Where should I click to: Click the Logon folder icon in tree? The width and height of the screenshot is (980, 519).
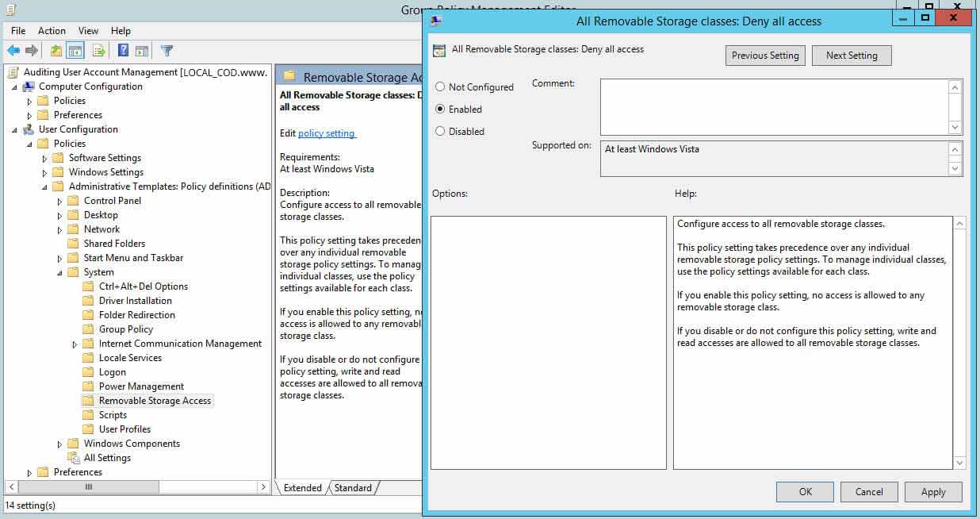click(89, 372)
